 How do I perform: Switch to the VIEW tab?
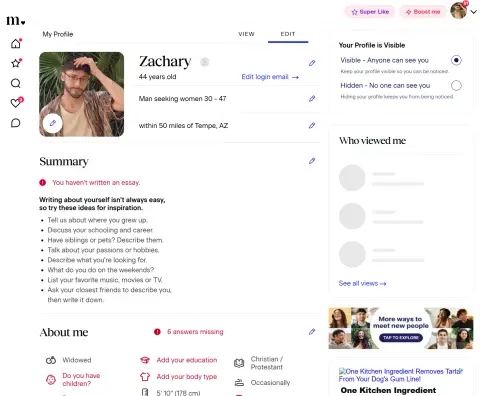pos(246,34)
